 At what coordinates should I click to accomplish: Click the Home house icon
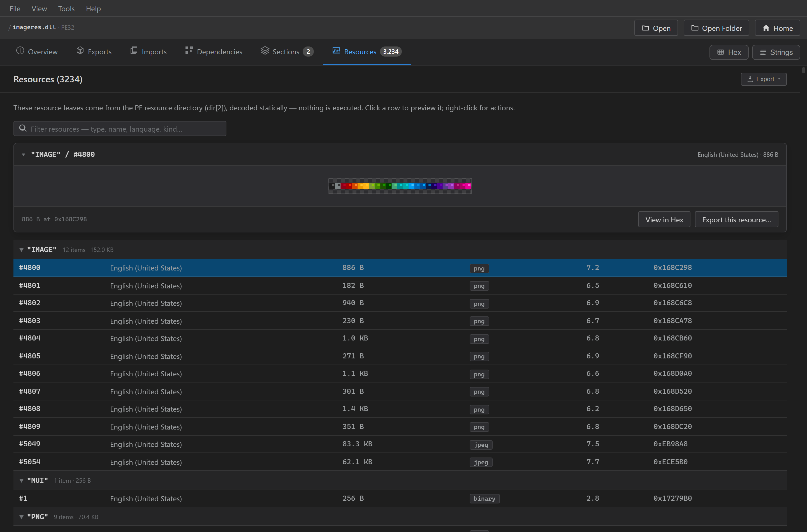(x=766, y=28)
